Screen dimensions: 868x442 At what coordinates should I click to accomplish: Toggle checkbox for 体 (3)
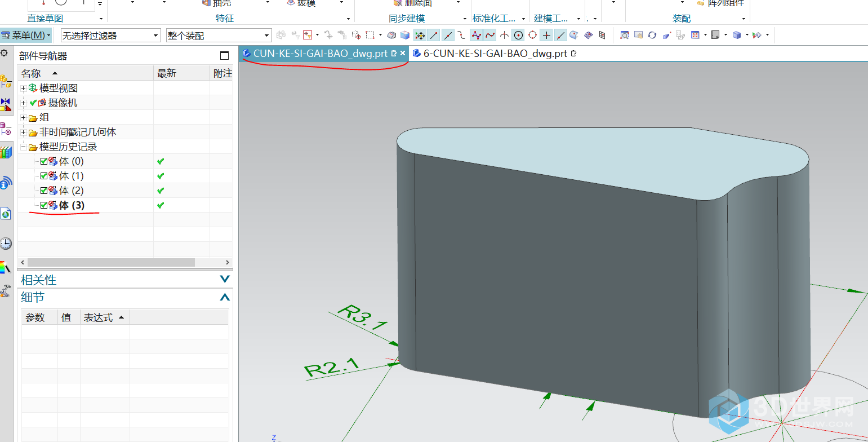(x=44, y=205)
